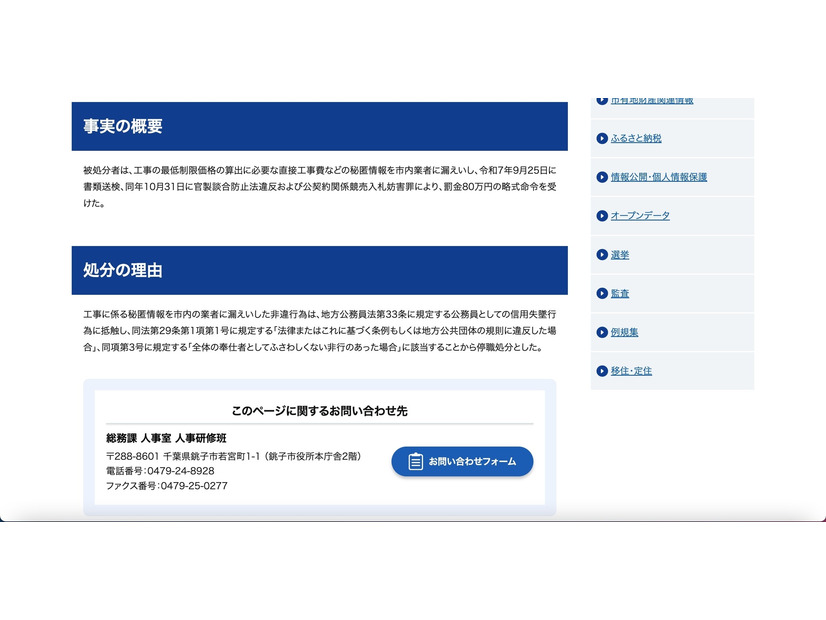Visit the 例規集 link
This screenshot has width=826, height=620.
tap(624, 332)
